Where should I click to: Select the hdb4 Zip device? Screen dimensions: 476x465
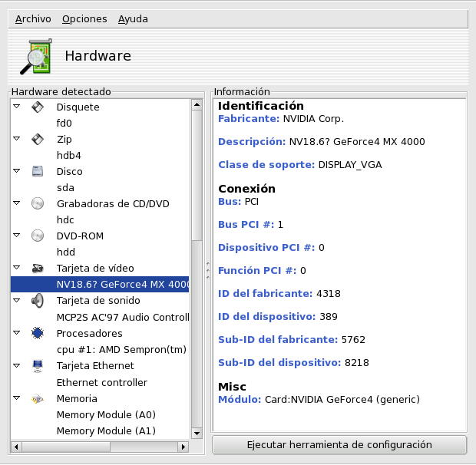click(69, 155)
